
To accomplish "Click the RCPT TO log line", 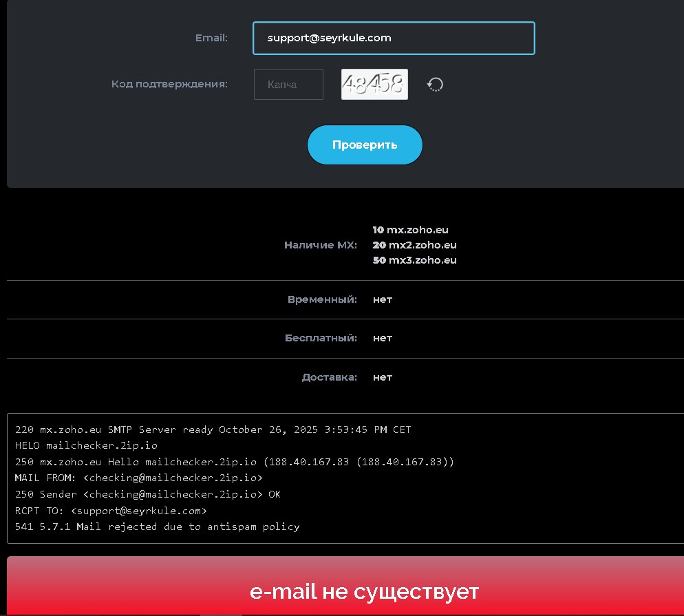I will (111, 511).
